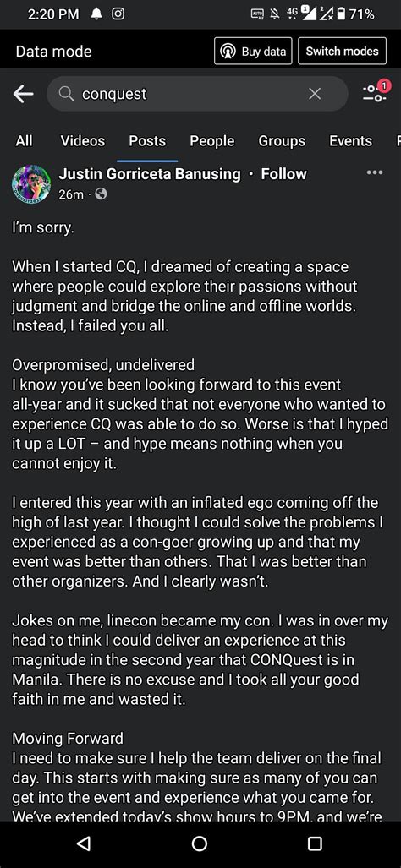Follow Justin Gorriceta Banusing
Viewport: 401px width, 868px height.
[x=283, y=174]
